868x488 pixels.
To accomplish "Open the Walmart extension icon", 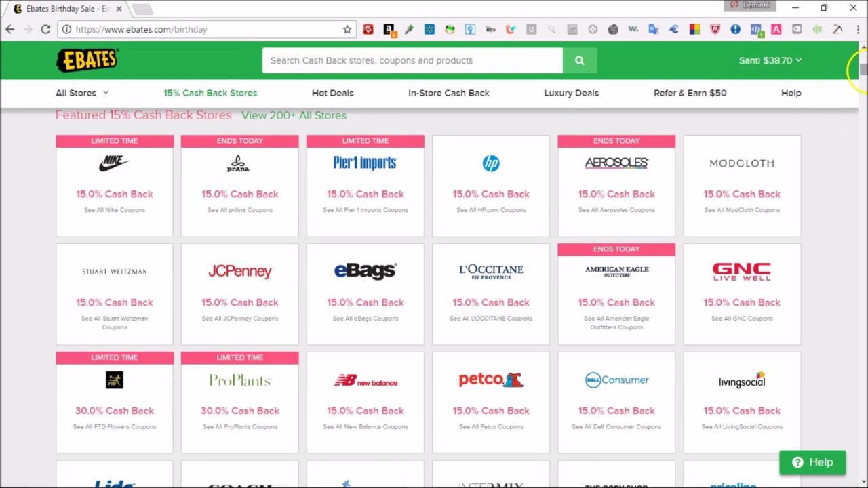I will coord(429,29).
